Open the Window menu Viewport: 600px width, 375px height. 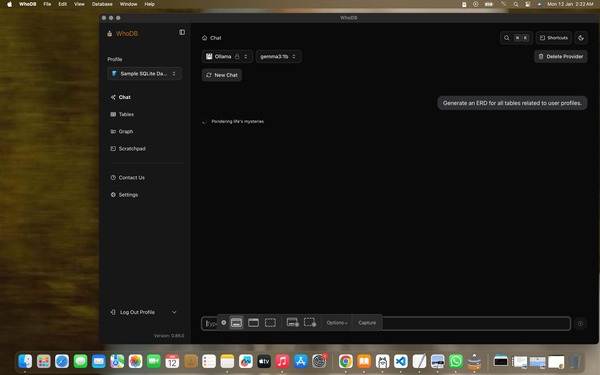tap(129, 4)
